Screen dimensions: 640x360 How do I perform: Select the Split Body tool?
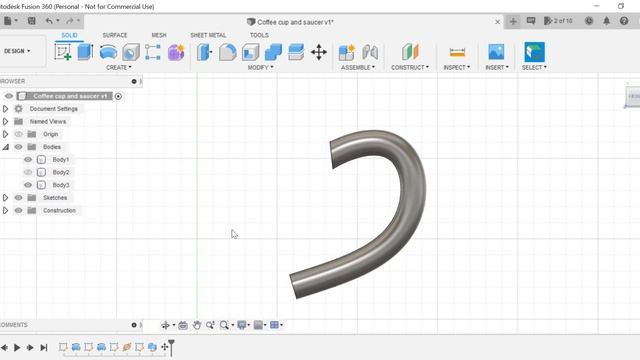coord(296,52)
